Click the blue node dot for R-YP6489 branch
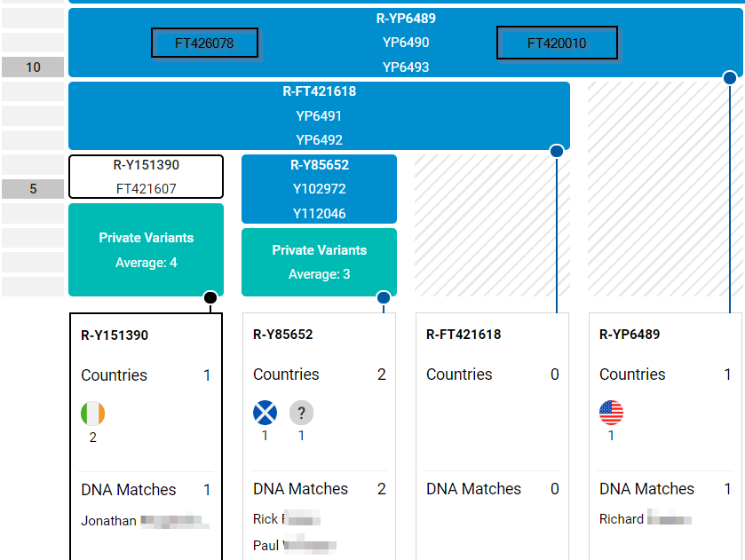 click(730, 78)
